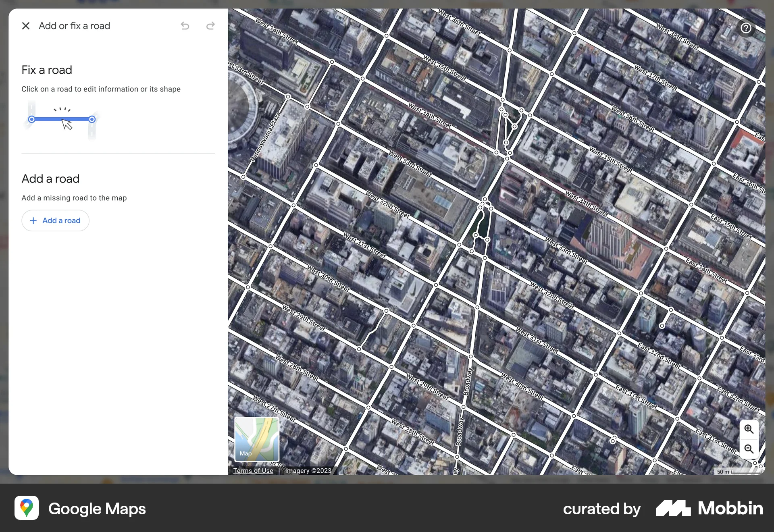This screenshot has height=532, width=774.
Task: Zoom in using the magnifier plus icon
Action: click(x=749, y=429)
